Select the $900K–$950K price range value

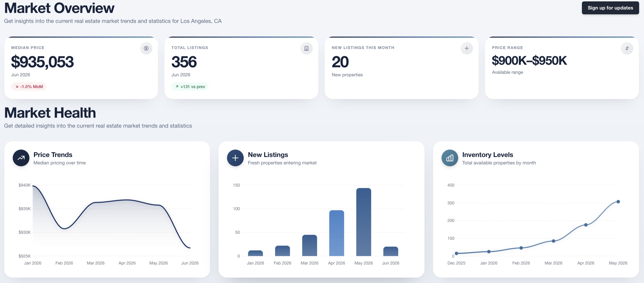click(x=529, y=61)
